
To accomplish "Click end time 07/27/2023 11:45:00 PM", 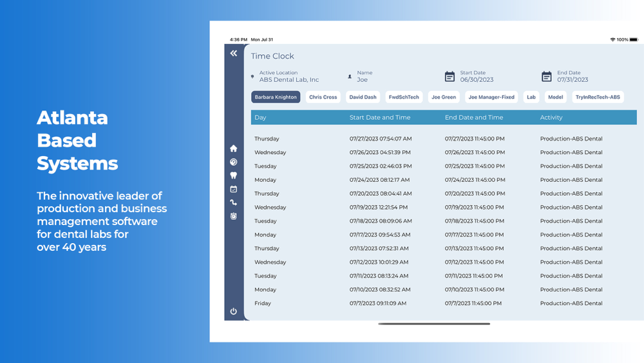I will 475,139.
